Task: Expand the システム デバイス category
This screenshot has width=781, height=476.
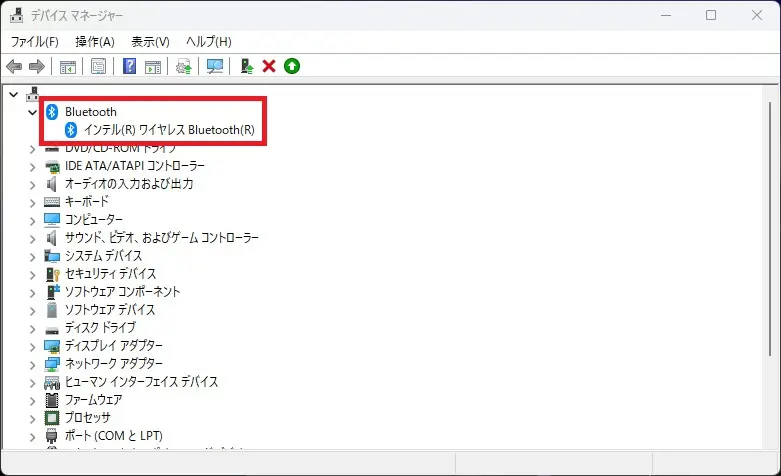Action: point(32,257)
